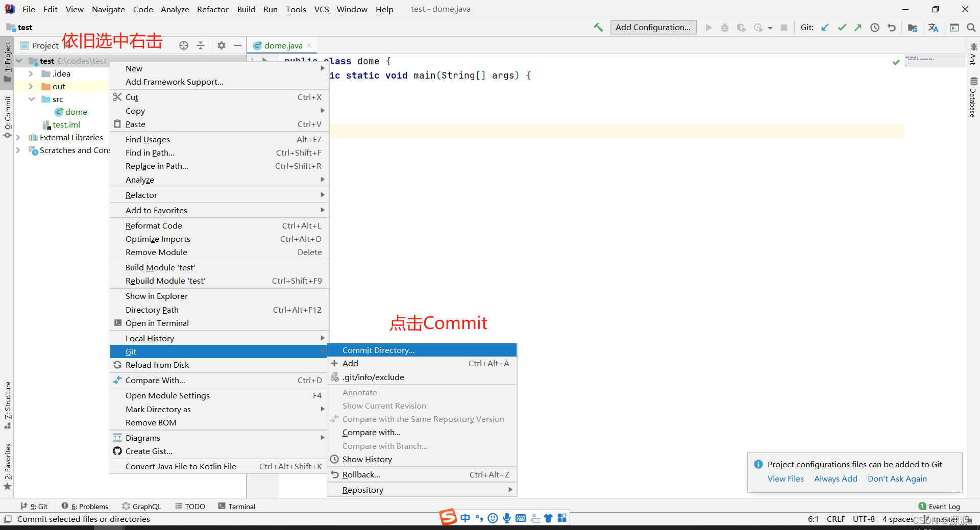
Task: Expand the .idea folder
Action: [x=31, y=74]
